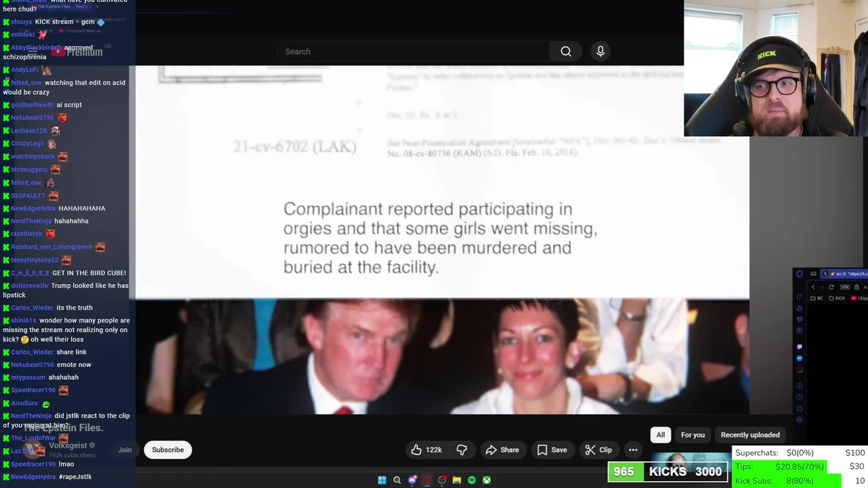Like the video showing 122k likes

[427, 449]
